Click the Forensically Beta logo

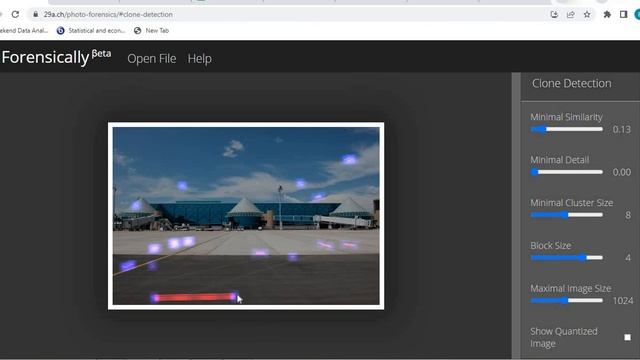pos(56,57)
